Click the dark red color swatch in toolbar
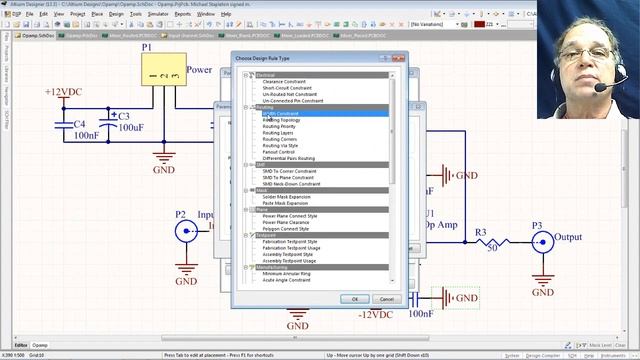Viewport: 640px width, 360px height. click(479, 24)
